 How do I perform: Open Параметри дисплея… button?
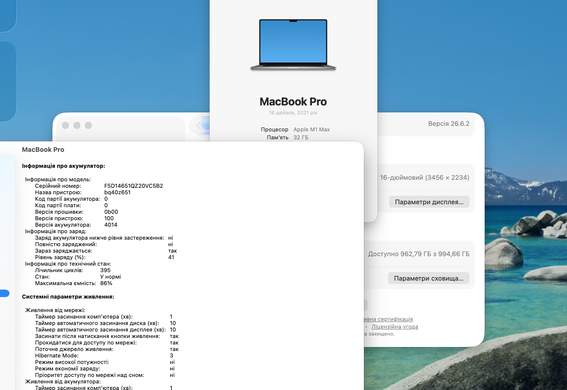[x=429, y=202]
